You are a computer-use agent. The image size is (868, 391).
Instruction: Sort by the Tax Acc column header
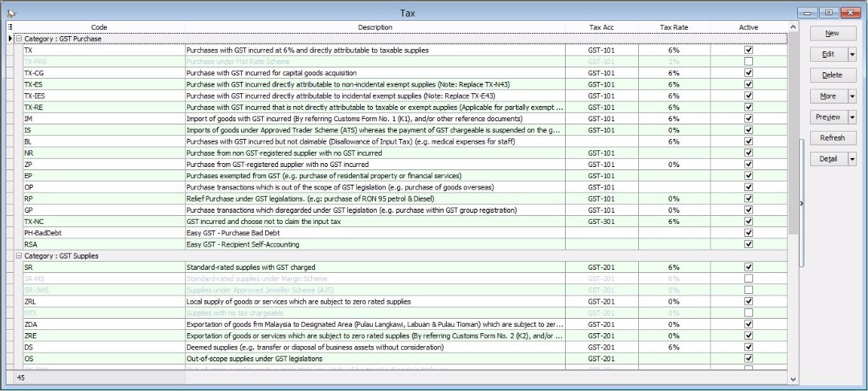pos(602,27)
